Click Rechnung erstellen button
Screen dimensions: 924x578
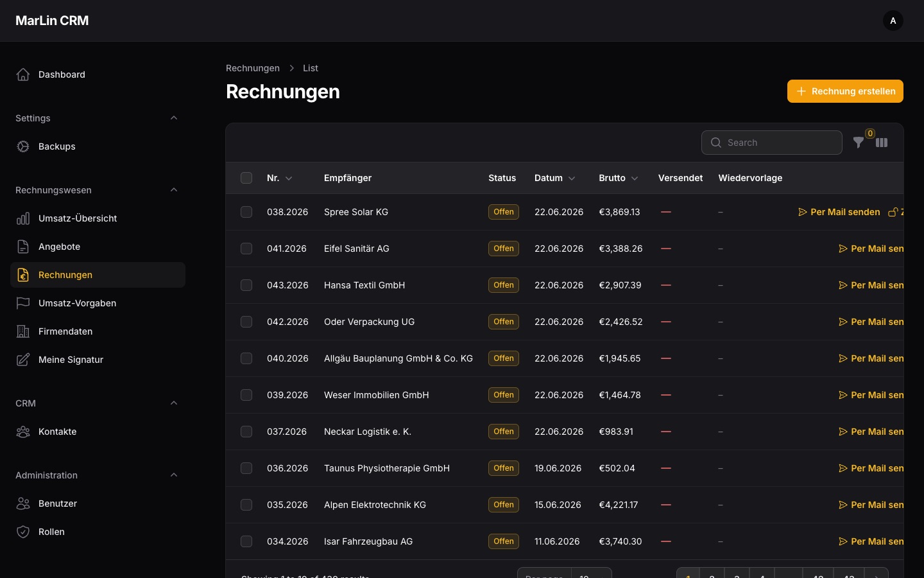coord(845,91)
